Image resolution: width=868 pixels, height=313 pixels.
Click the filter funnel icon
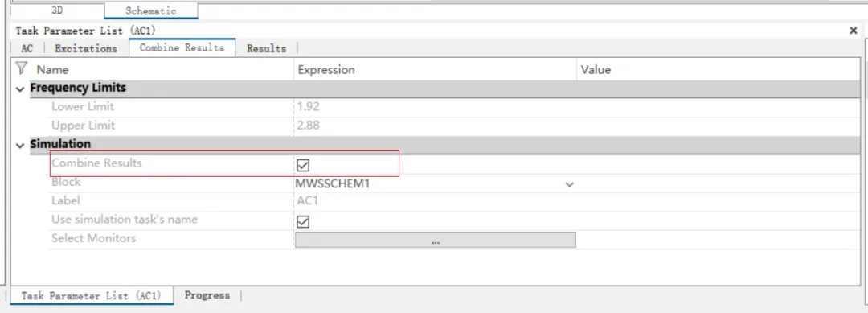(x=21, y=68)
